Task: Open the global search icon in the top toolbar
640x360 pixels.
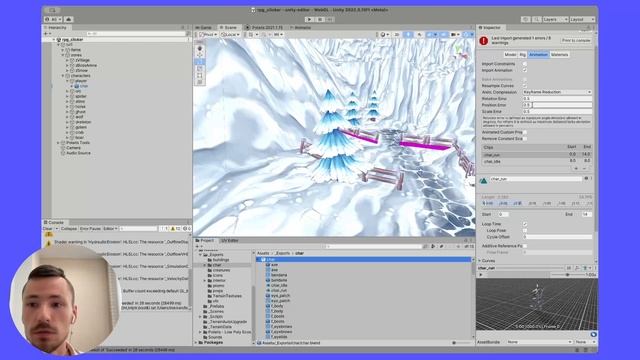Action: point(536,19)
